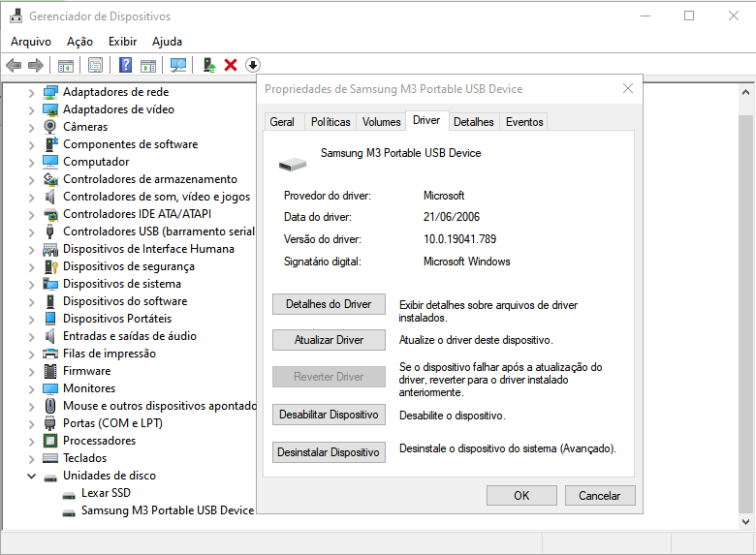Screen dimensions: 756x555
Task: Click the action pane toolbar icon
Action: [x=148, y=65]
